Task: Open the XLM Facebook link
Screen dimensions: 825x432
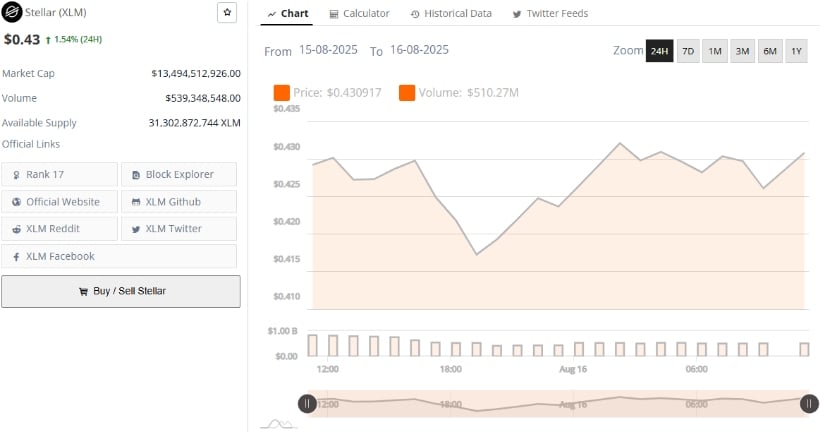Action: click(x=119, y=256)
